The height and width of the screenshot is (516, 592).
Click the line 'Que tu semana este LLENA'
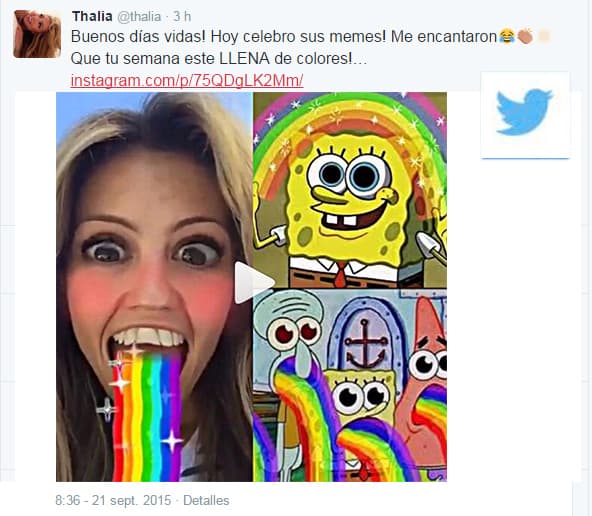(x=170, y=59)
